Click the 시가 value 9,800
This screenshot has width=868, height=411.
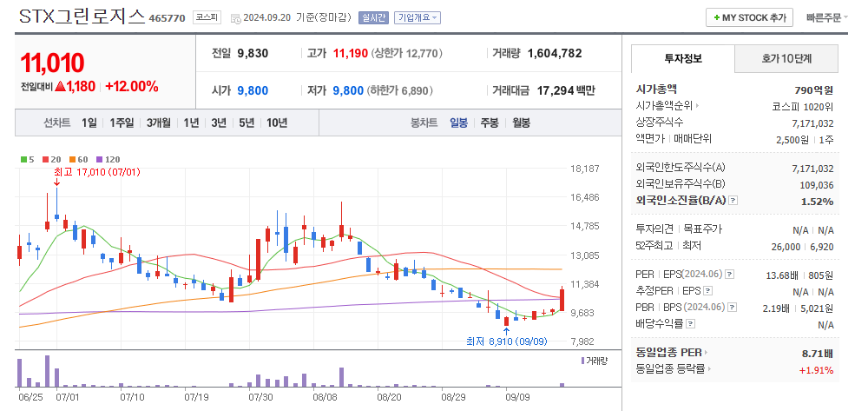pos(253,90)
